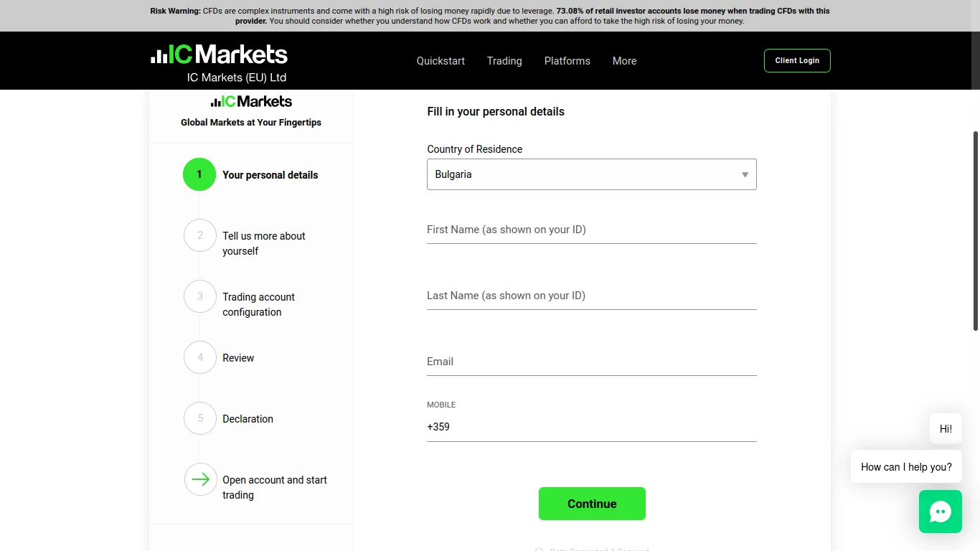Screen dimensions: 980x551
Task: Focus the Last Name field
Action: pos(592,296)
